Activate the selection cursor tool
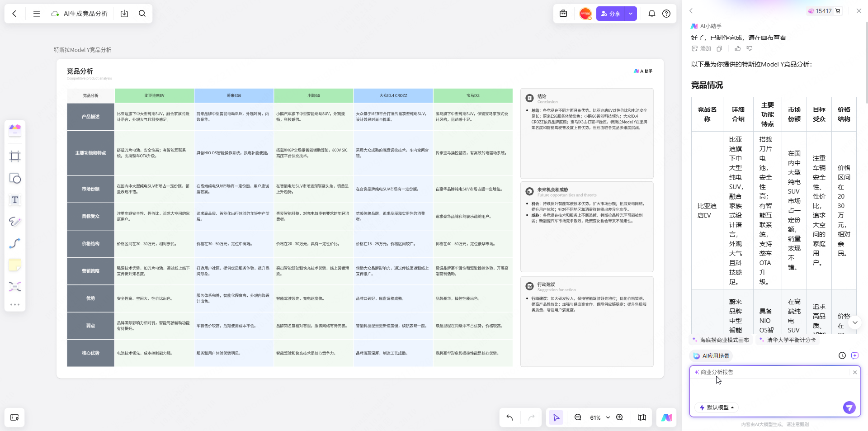 pos(556,417)
